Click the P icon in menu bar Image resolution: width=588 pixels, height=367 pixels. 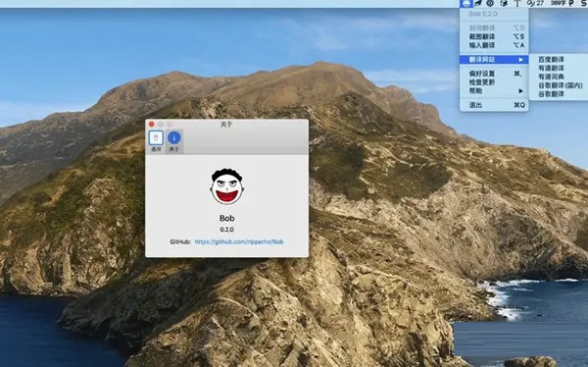tap(571, 3)
